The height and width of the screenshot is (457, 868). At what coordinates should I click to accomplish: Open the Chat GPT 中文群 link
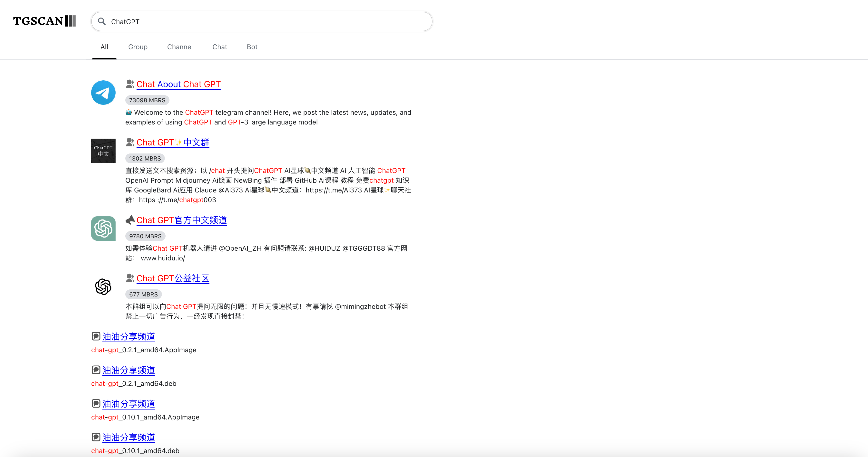tap(173, 143)
